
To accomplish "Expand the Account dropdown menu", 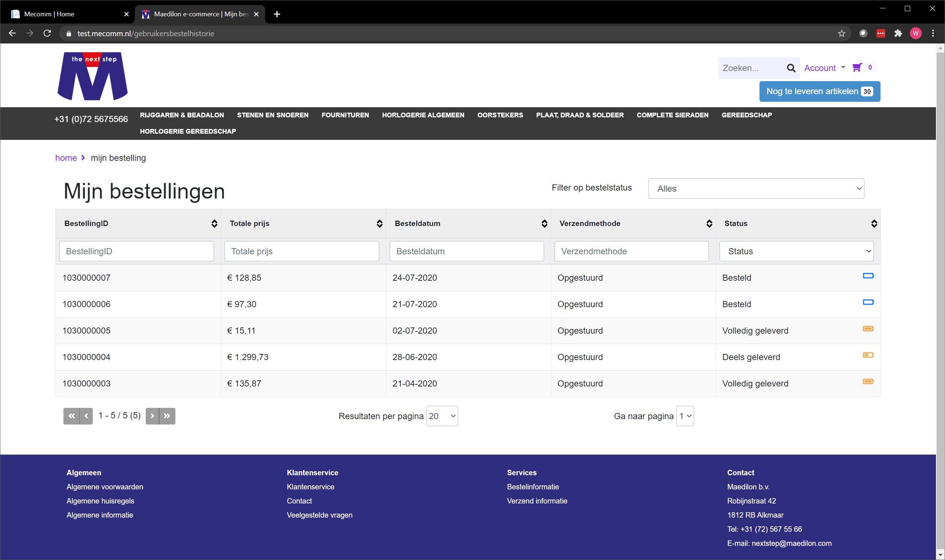I will pos(825,68).
